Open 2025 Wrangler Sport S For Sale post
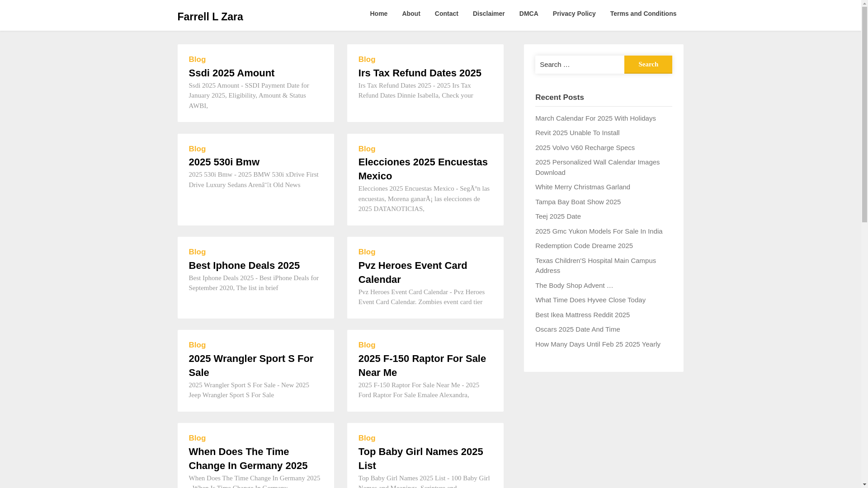Image resolution: width=868 pixels, height=488 pixels. (x=251, y=366)
